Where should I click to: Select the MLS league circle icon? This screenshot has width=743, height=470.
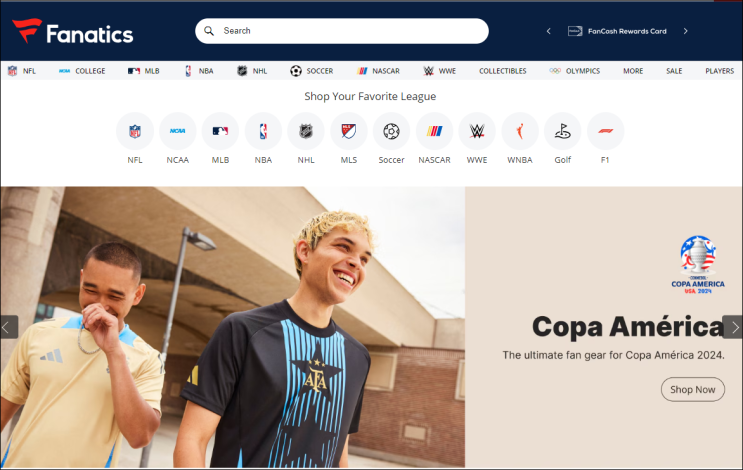(349, 131)
